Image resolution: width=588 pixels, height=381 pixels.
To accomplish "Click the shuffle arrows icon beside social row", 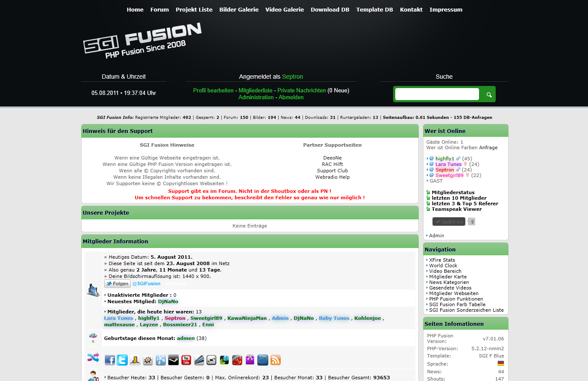I will 93,357.
